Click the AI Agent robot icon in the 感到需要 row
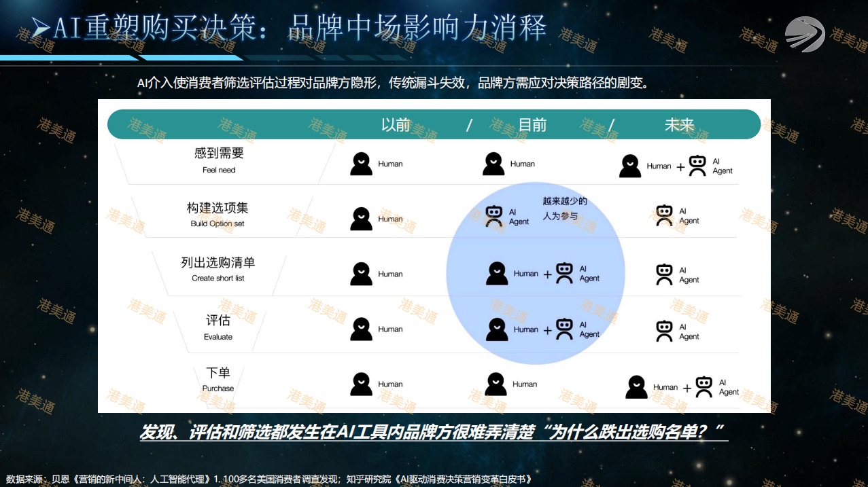Image resolution: width=868 pixels, height=487 pixels. [x=697, y=166]
